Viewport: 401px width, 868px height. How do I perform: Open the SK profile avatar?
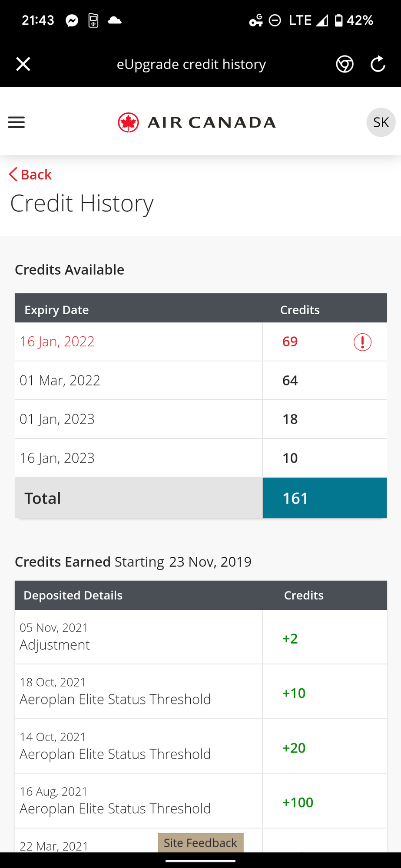(x=381, y=122)
